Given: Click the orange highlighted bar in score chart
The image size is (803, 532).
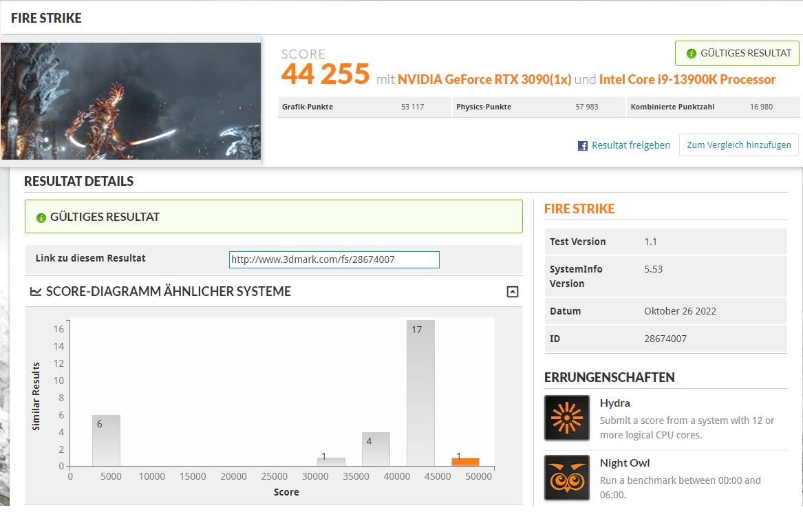Looking at the screenshot, I should pos(465,462).
